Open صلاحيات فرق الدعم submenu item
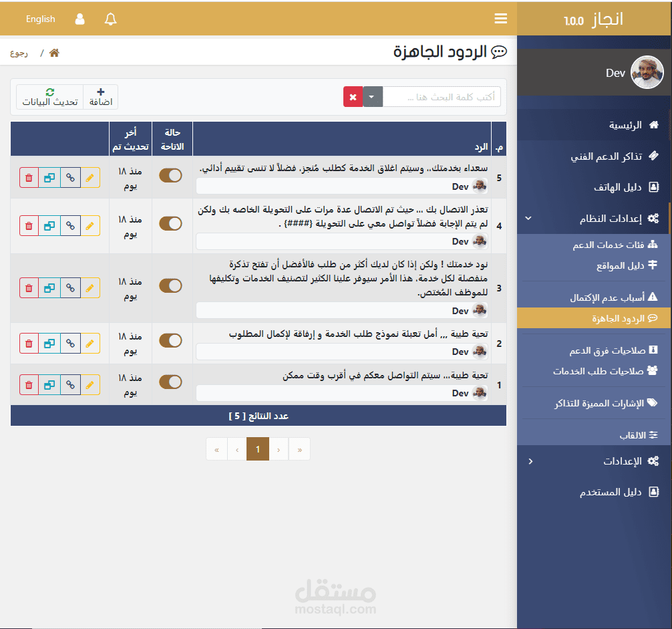672x629 pixels. pyautogui.click(x=594, y=350)
